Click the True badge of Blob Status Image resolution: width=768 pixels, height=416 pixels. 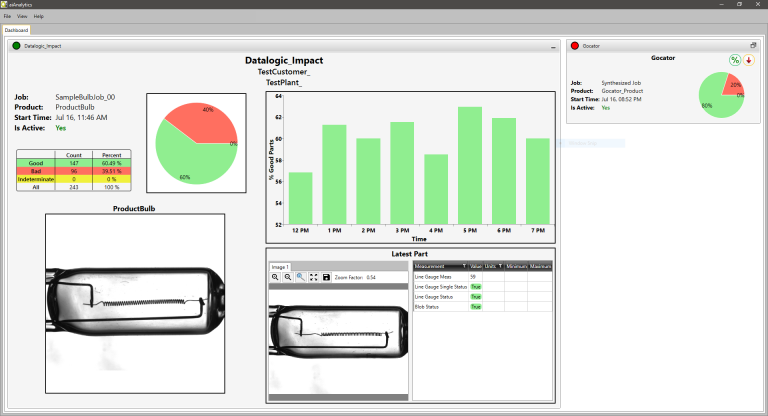(x=476, y=307)
